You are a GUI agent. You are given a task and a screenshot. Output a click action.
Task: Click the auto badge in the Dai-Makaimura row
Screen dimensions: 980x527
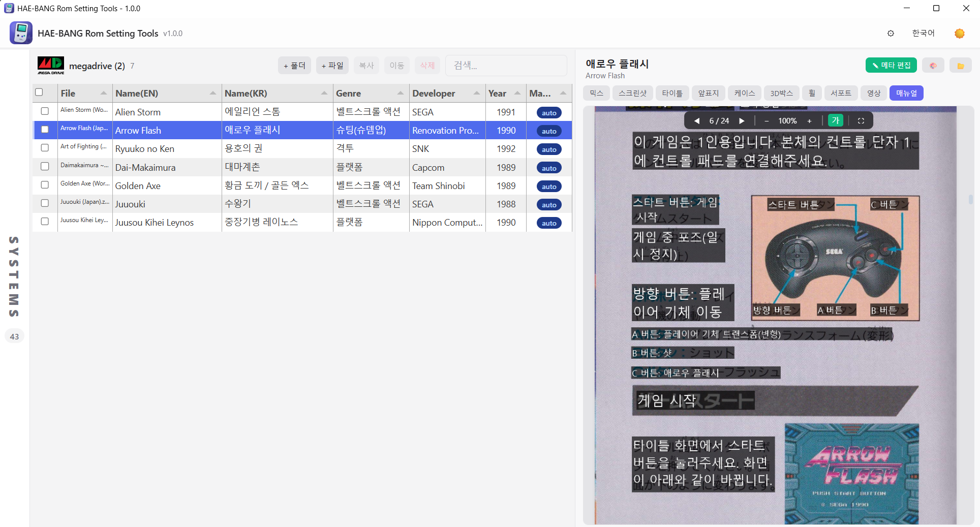549,168
